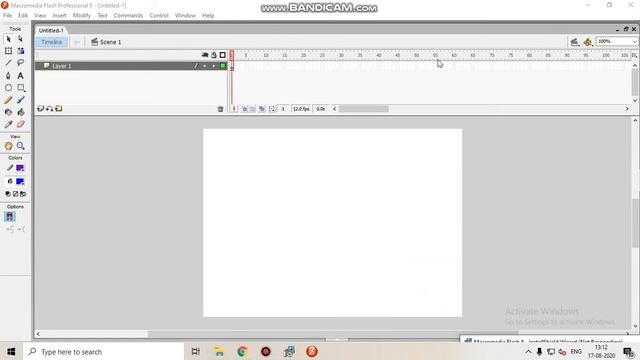
Task: Open the Modify menu
Action: [82, 16]
